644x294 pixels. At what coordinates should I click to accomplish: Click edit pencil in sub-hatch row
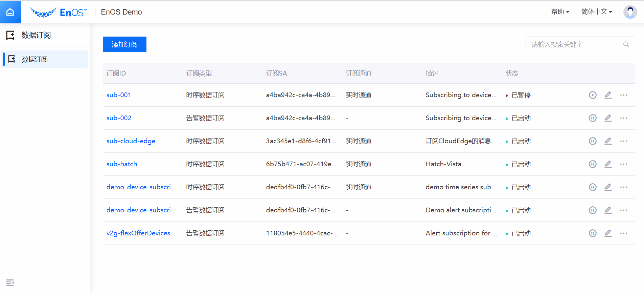pyautogui.click(x=608, y=164)
